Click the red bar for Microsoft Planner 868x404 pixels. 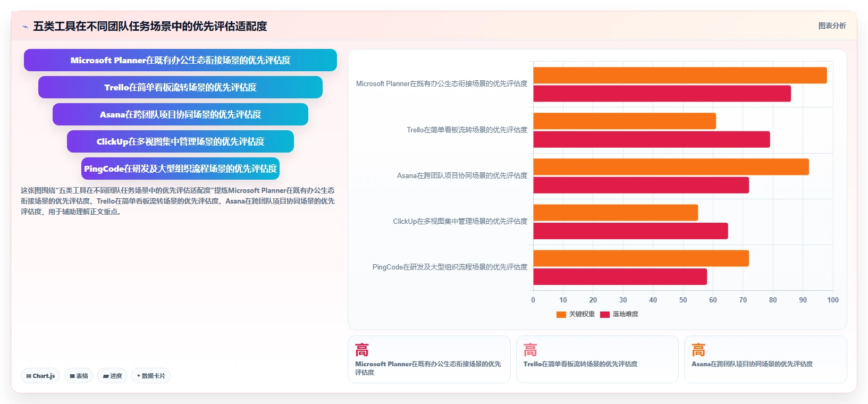[662, 94]
